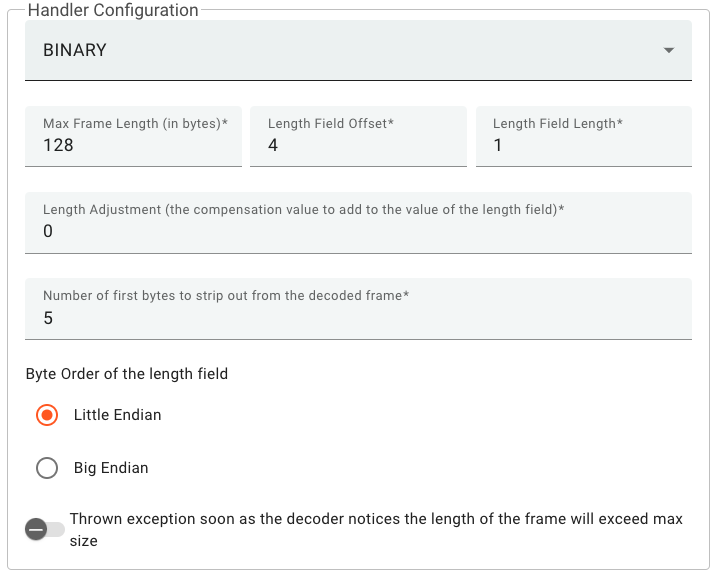Click the "Max Frame Length (in bytes)" label

(x=135, y=124)
